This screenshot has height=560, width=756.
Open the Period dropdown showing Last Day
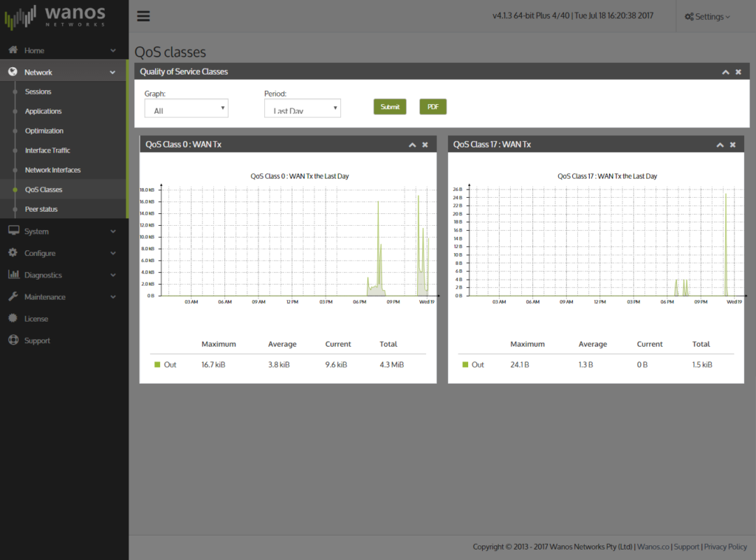click(x=302, y=108)
